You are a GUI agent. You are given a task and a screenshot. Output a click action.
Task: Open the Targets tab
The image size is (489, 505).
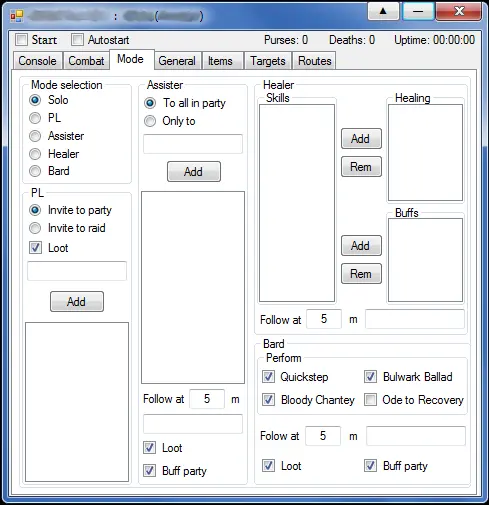click(x=268, y=61)
